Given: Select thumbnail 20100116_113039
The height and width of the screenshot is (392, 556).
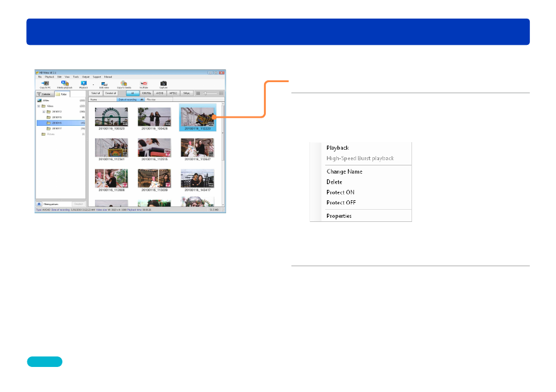Looking at the screenshot, I should click(154, 180).
